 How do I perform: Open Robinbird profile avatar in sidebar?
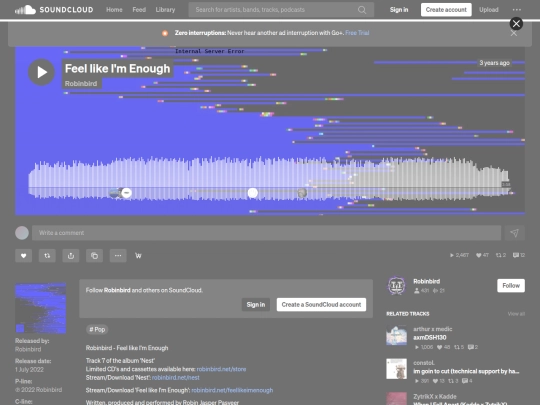[396, 285]
